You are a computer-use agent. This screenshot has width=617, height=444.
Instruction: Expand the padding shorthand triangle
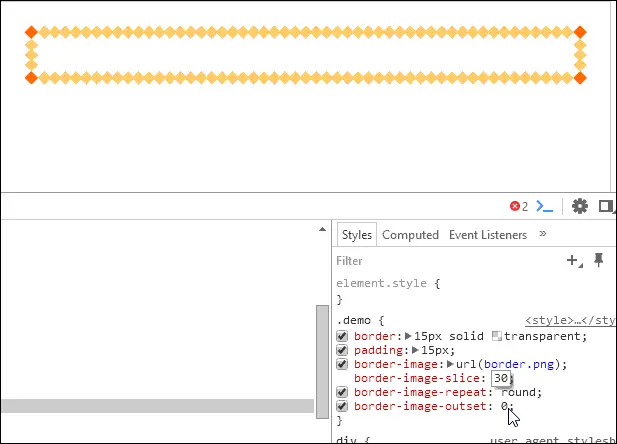coord(415,350)
